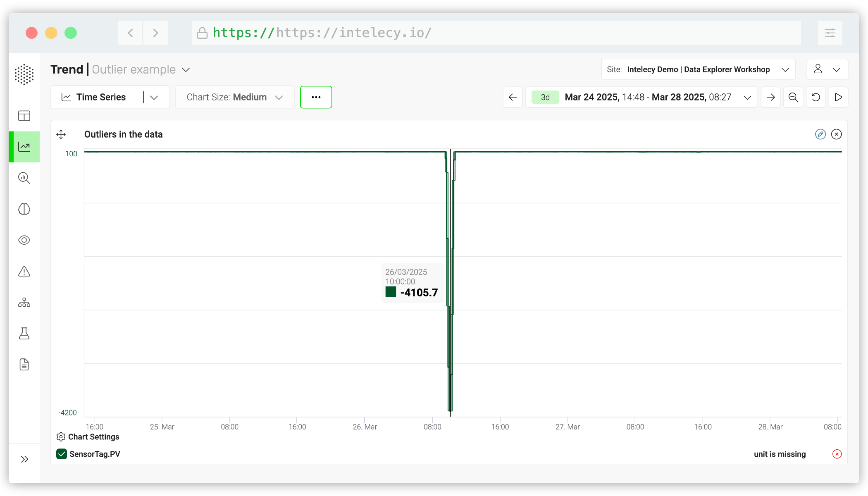Open the warning triangle alerts icon
The height and width of the screenshot is (496, 868).
(24, 272)
